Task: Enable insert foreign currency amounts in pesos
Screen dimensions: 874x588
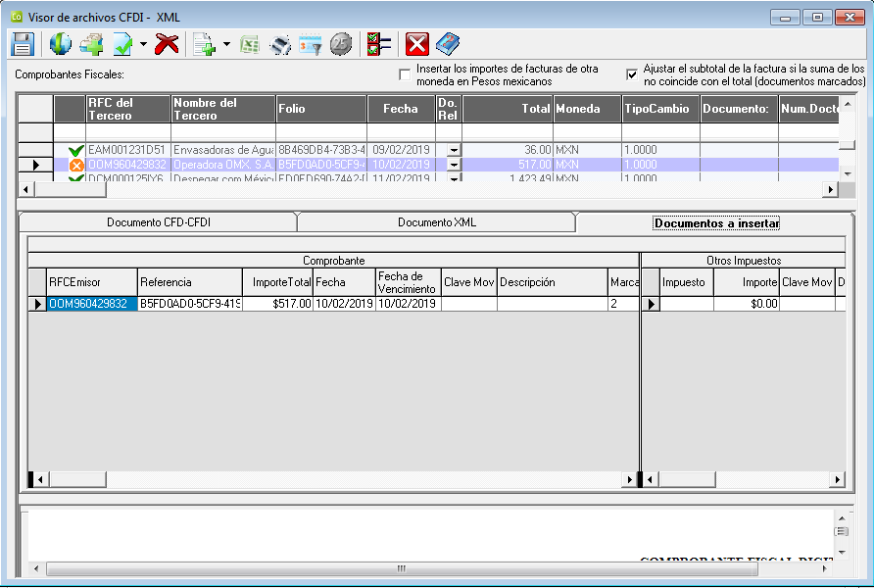Action: tap(405, 75)
